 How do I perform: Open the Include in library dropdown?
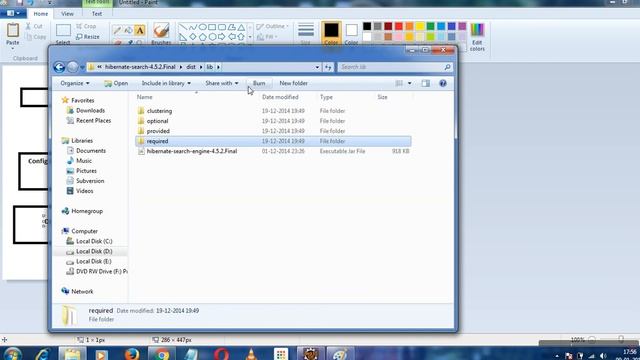click(166, 83)
